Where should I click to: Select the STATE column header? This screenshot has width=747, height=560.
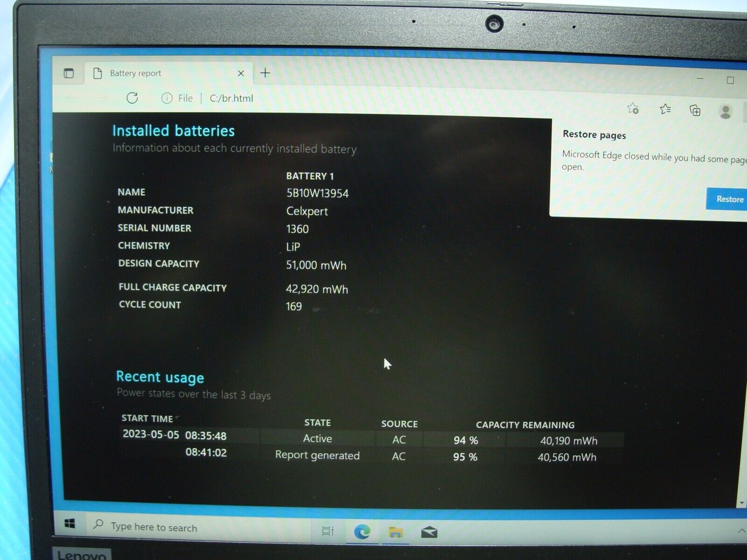point(317,423)
